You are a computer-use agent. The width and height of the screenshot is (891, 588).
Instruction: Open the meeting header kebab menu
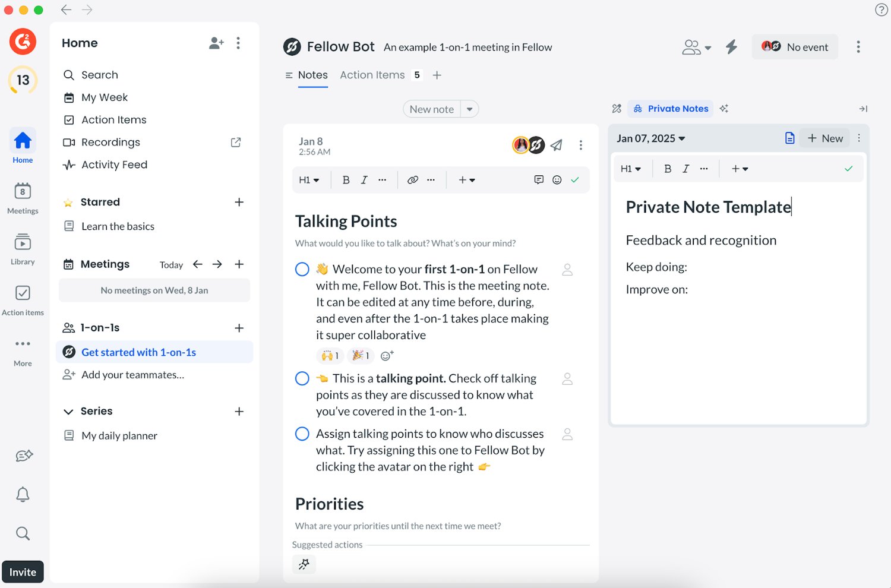(858, 47)
